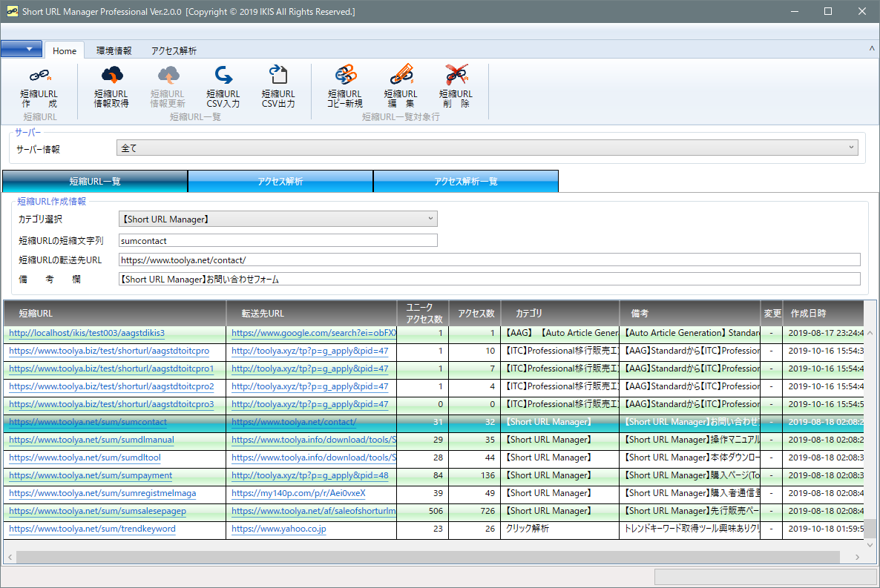880x588 pixels.
Task: Open the blue application menu dropdown
Action: [22, 49]
